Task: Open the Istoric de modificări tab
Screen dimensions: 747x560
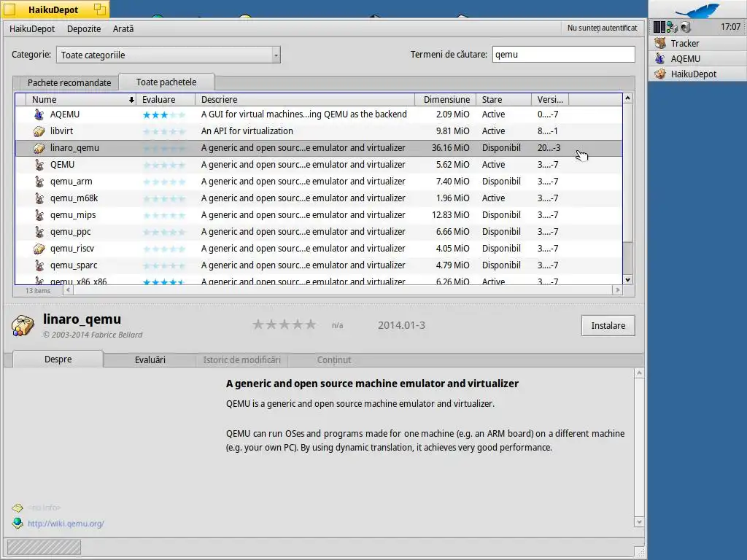Action: pyautogui.click(x=242, y=360)
